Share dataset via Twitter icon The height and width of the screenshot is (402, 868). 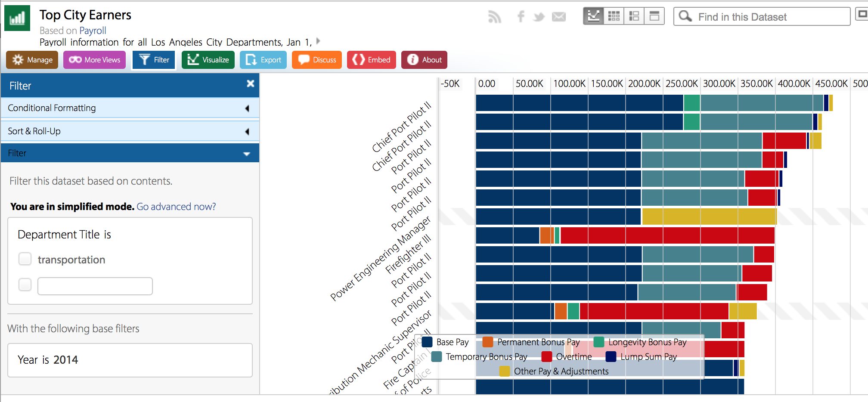[x=539, y=17]
